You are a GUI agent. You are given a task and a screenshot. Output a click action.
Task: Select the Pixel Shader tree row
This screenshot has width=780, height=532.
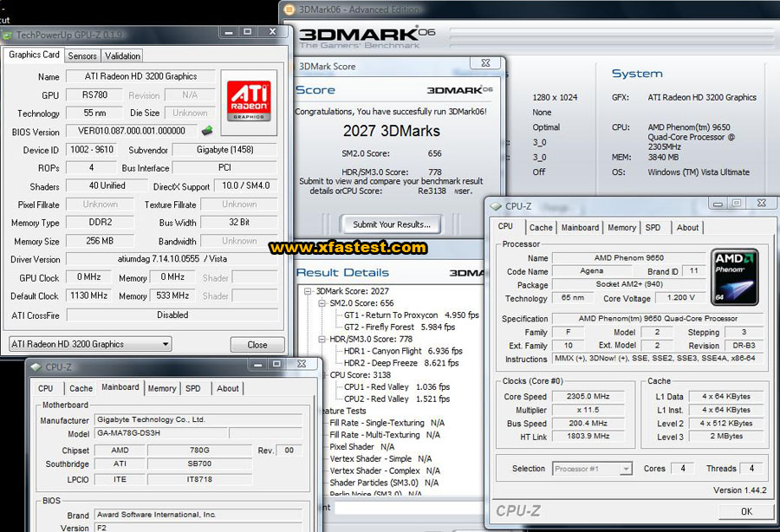point(361,446)
